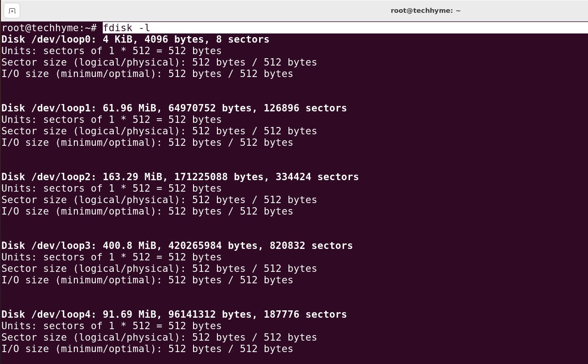588x364 pixels.
Task: Click the Units line below loop0 header
Action: click(111, 51)
